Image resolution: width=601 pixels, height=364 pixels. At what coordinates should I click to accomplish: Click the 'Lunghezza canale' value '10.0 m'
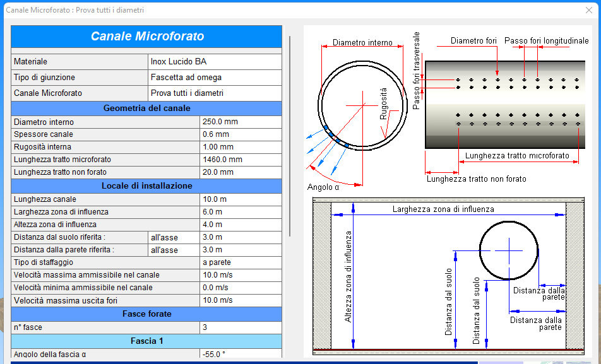pyautogui.click(x=241, y=199)
